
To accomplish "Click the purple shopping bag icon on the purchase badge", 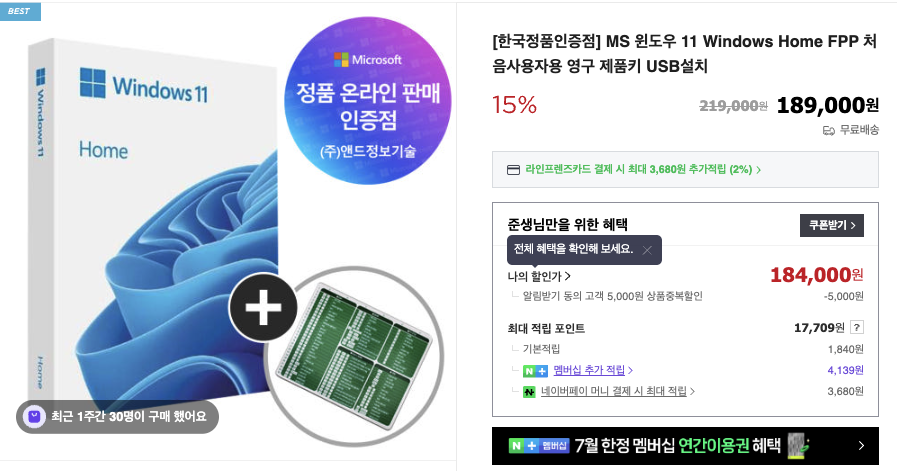I will [x=34, y=417].
